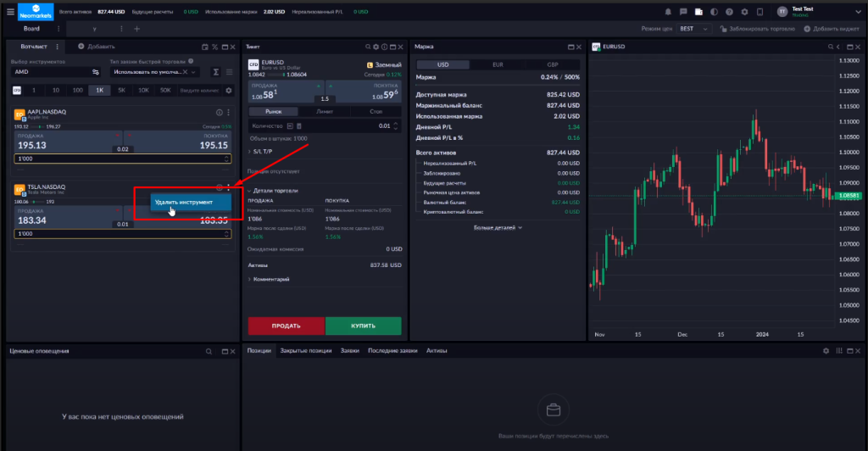This screenshot has height=451, width=868.
Task: Select EUR margin currency tab
Action: [498, 64]
